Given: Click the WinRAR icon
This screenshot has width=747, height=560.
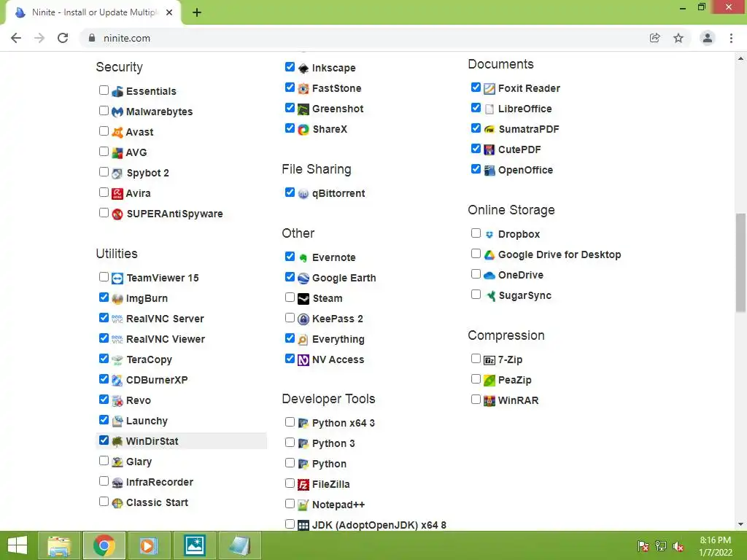Looking at the screenshot, I should tap(489, 401).
